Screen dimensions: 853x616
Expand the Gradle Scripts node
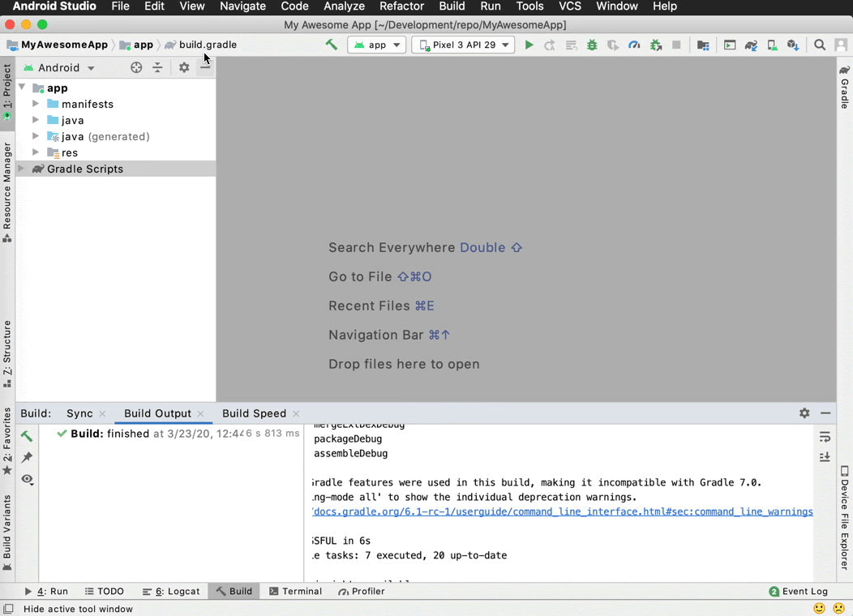(x=20, y=169)
